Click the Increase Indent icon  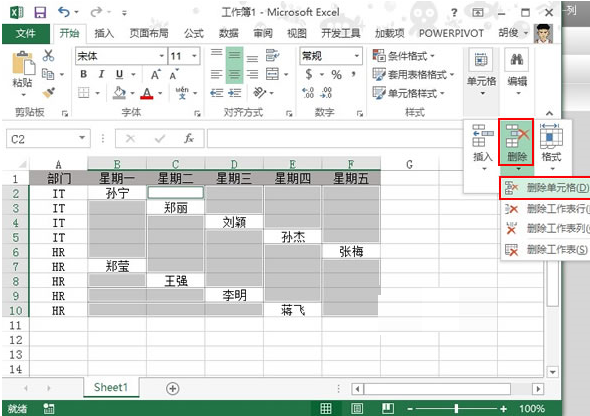(234, 93)
